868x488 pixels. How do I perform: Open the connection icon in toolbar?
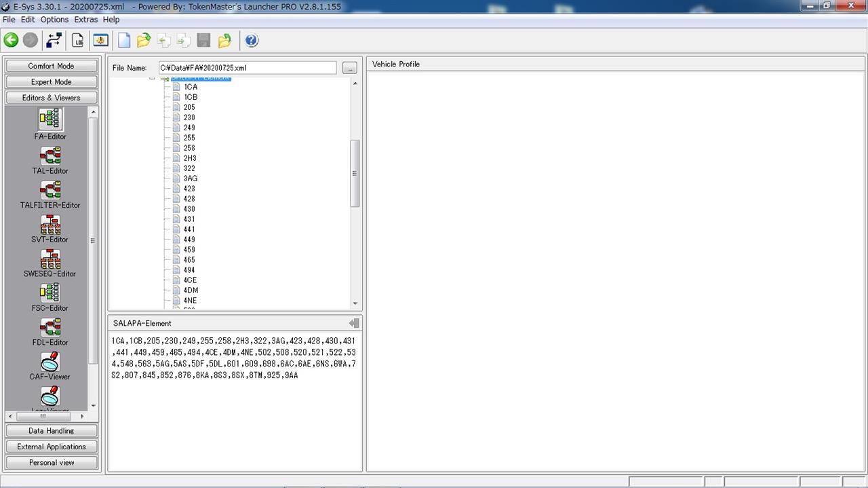coord(54,41)
